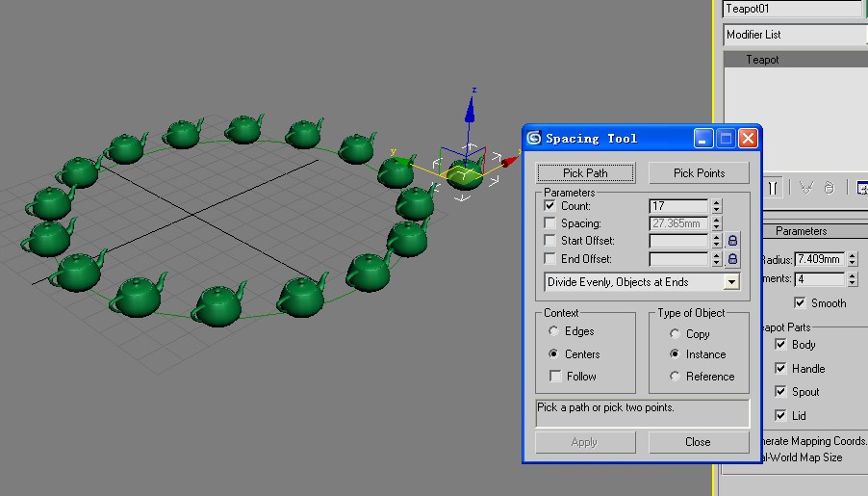This screenshot has height=496, width=868.
Task: Click the Pick Path button
Action: (585, 173)
